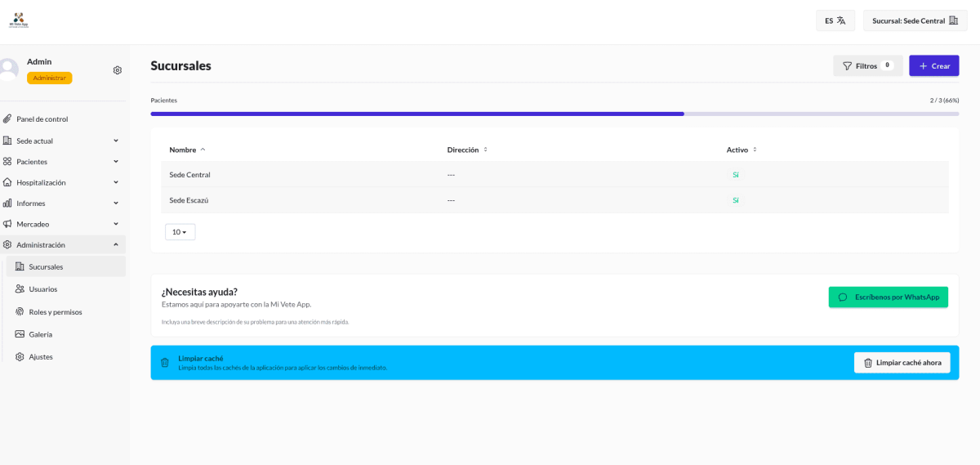Open the Sucursal: Sede Central selector
The image size is (980, 465).
click(915, 20)
